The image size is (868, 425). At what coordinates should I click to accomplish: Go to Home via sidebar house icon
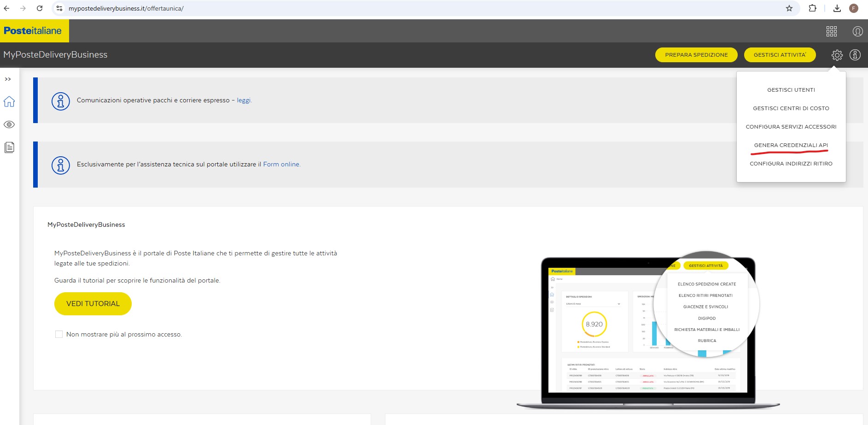[9, 101]
